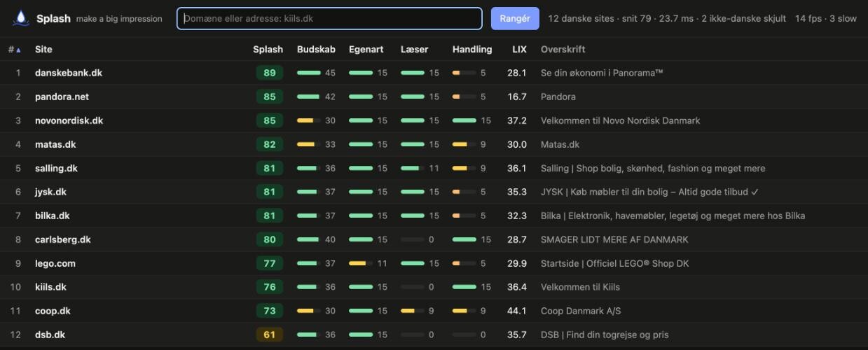Click headline 'SMAGER LIDT MERE AF DANMARK'

click(614, 239)
